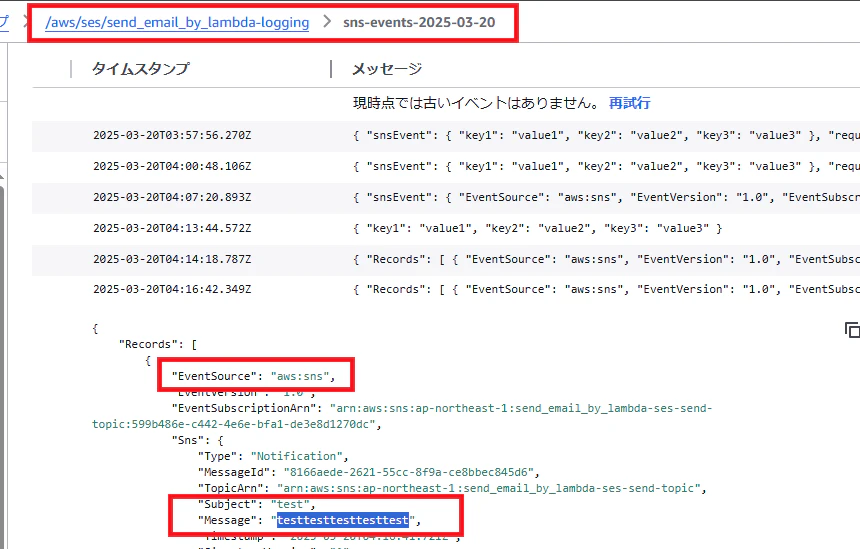Click the highlighted testtesttesttesttest message value
The image size is (860, 549).
tap(343, 520)
